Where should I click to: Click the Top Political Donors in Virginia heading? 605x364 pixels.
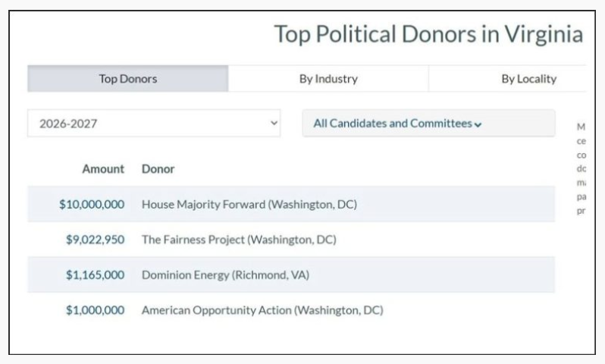pyautogui.click(x=428, y=35)
